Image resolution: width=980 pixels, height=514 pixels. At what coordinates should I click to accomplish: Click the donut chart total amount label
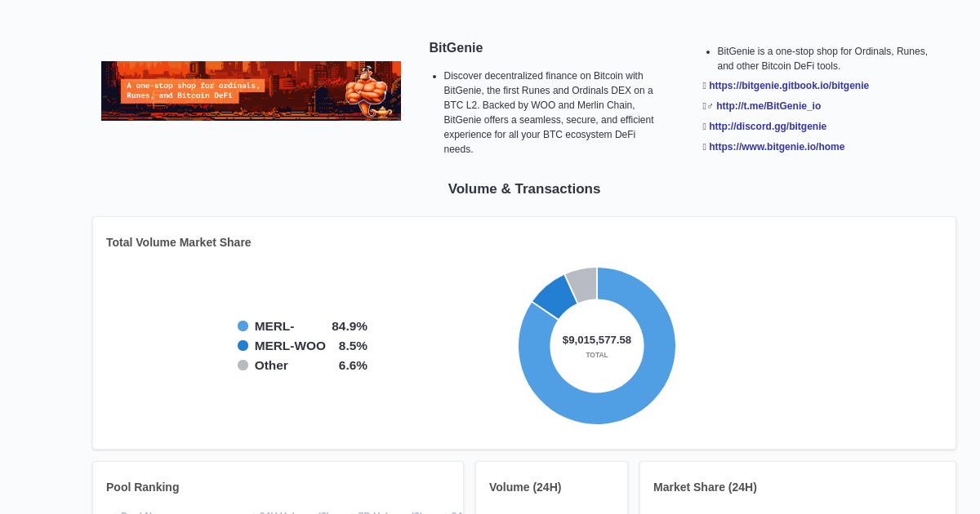coord(596,339)
